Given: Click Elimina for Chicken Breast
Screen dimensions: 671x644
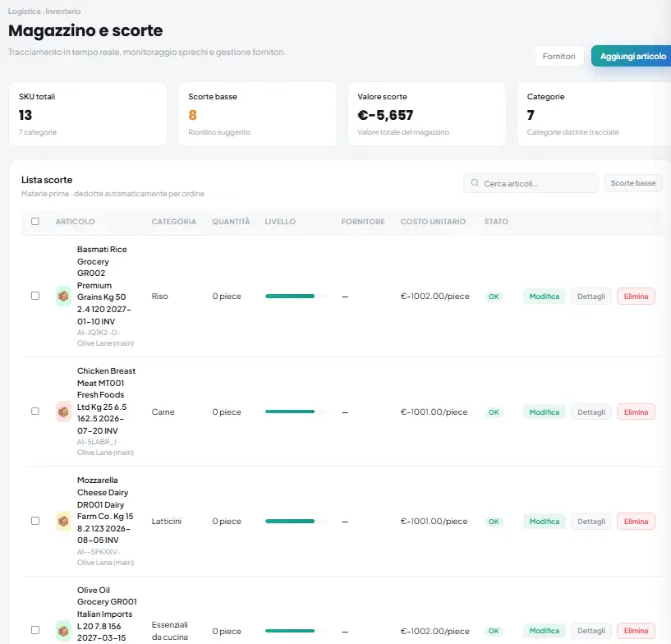Looking at the screenshot, I should [x=636, y=412].
